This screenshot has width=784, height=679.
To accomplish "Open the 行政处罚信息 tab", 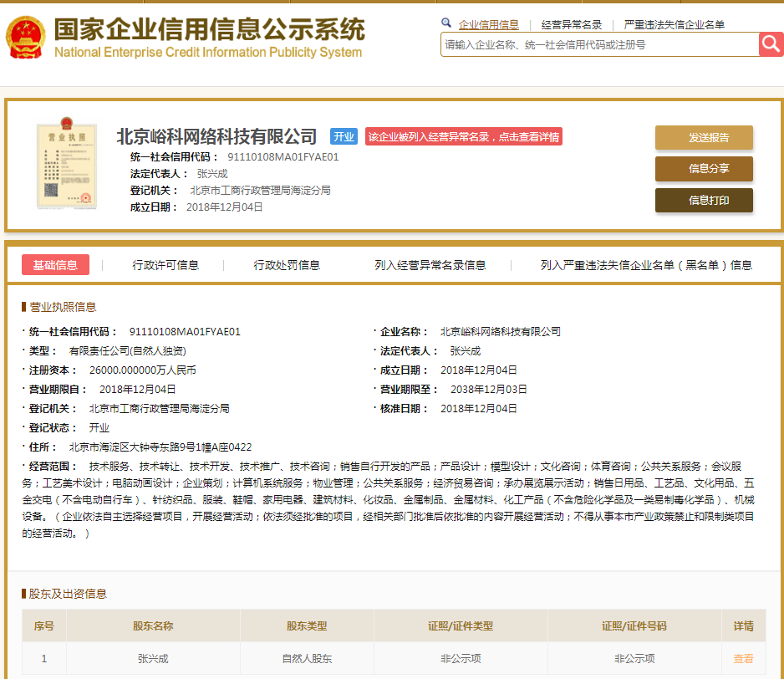I will click(287, 265).
